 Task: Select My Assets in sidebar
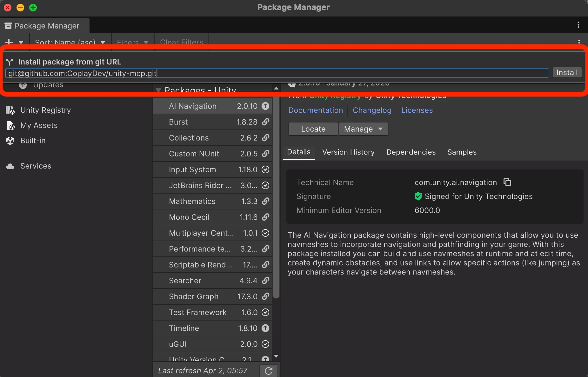tap(39, 125)
